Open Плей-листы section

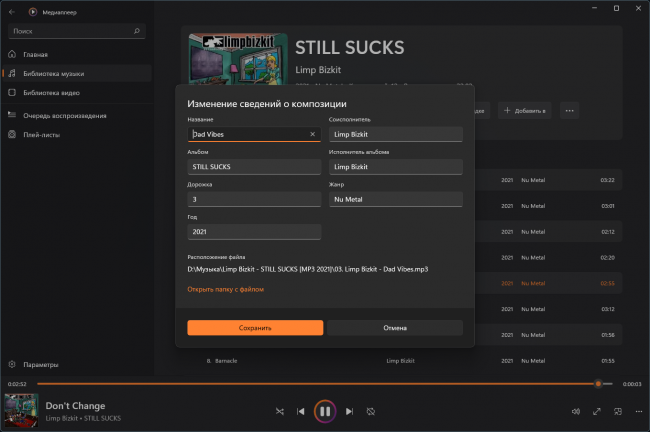pyautogui.click(x=77, y=135)
